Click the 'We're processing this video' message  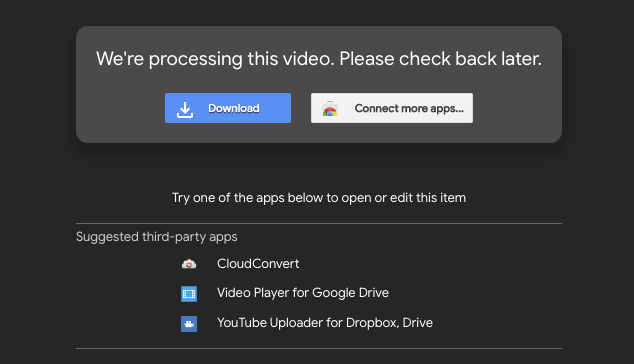[319, 59]
